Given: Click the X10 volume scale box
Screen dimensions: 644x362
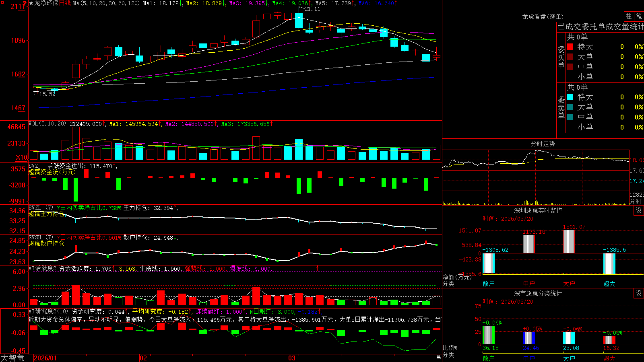Looking at the screenshot, I should click(x=21, y=157).
